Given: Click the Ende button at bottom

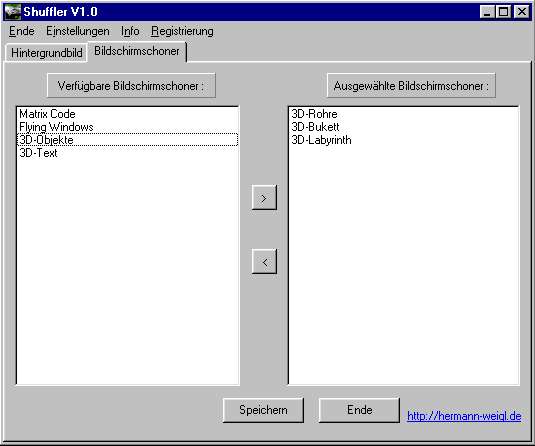Looking at the screenshot, I should coord(359,410).
